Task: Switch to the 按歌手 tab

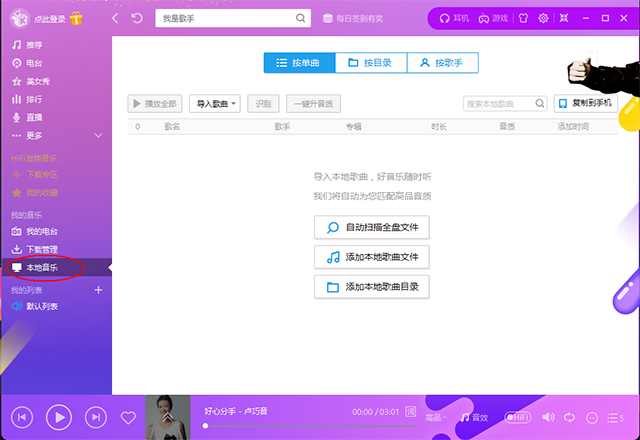Action: [x=442, y=62]
